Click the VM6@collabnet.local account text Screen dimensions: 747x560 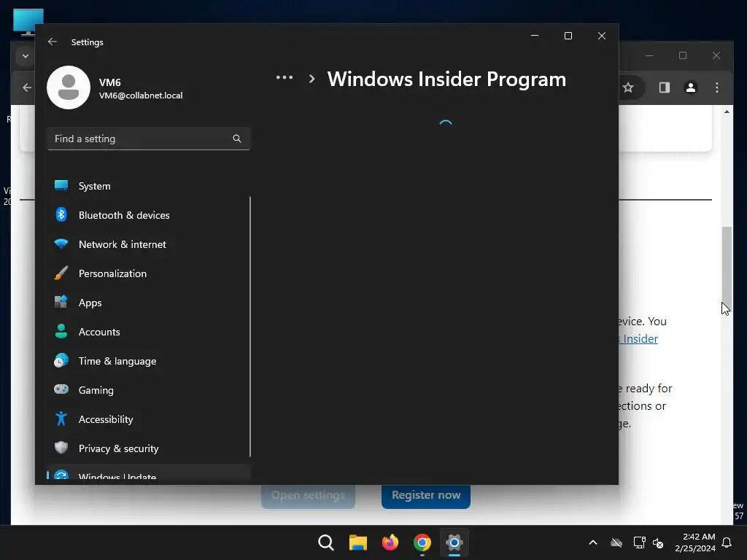coord(141,96)
